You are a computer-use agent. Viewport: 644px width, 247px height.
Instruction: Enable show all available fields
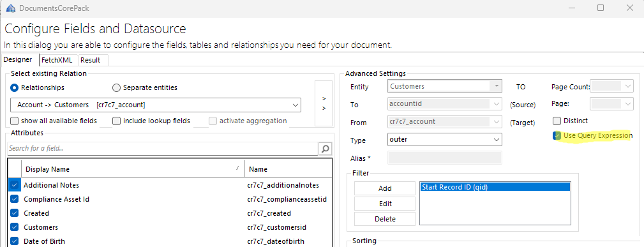coord(15,121)
